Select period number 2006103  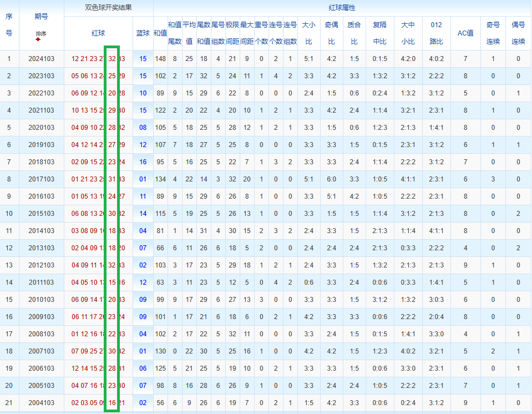click(42, 368)
